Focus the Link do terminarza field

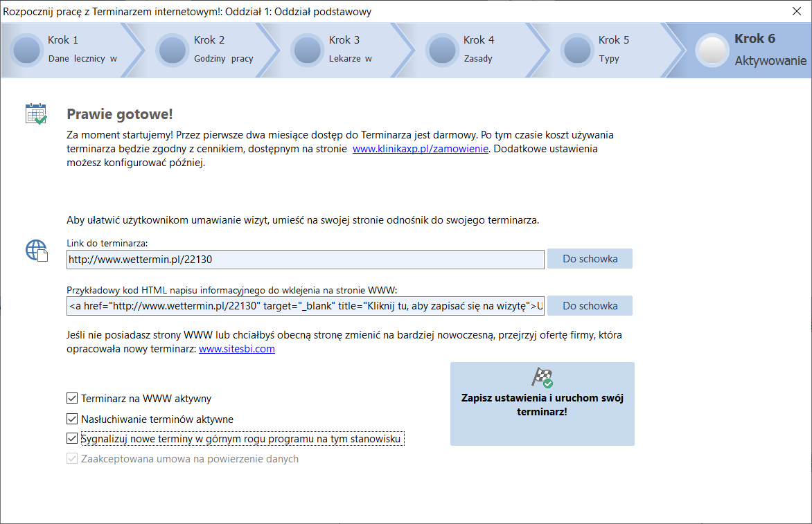[x=305, y=259]
